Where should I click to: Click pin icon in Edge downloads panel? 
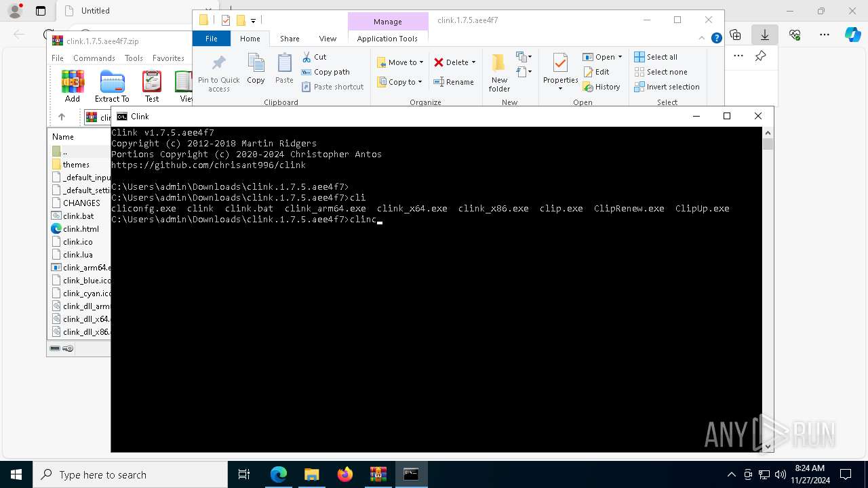coord(761,56)
